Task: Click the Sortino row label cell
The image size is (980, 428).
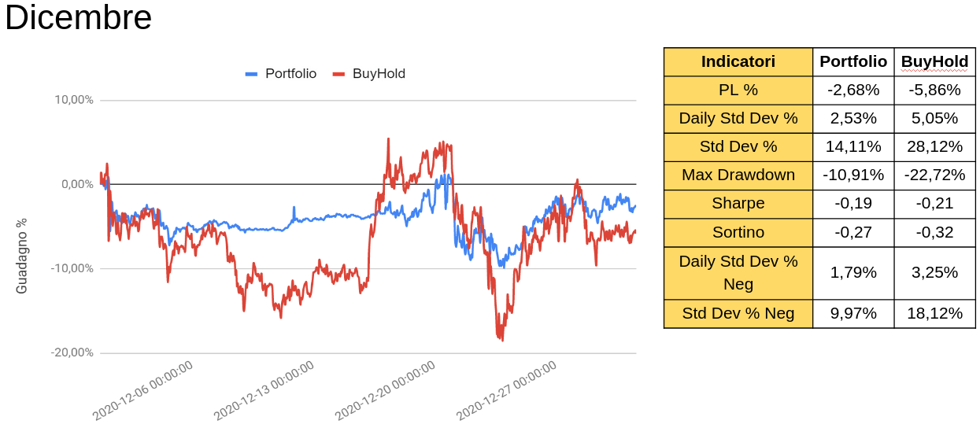Action: pos(738,232)
